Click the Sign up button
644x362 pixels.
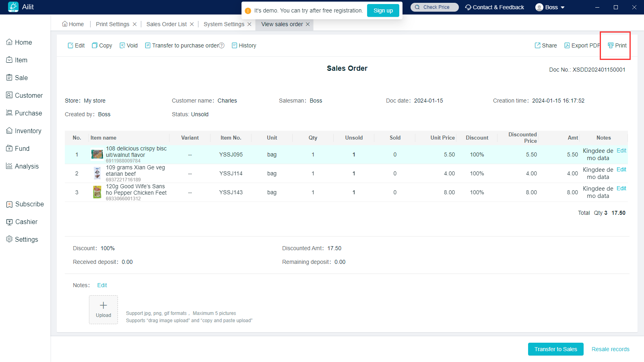[x=383, y=10]
